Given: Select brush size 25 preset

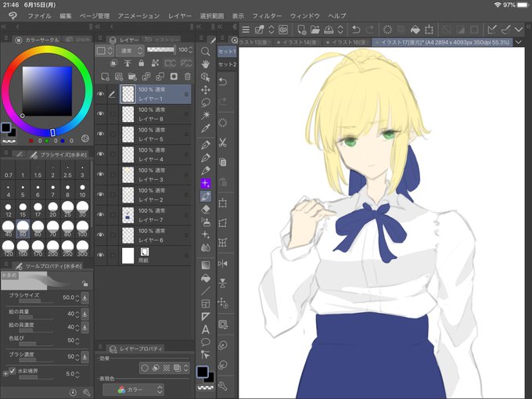Looking at the screenshot, I should click(67, 209).
